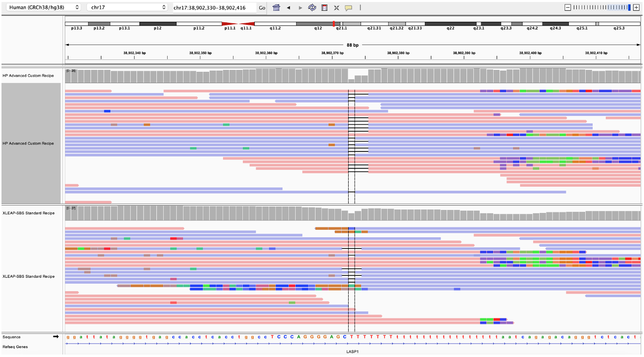
Task: Flip sequence strand using the arrow
Action: tap(56, 337)
